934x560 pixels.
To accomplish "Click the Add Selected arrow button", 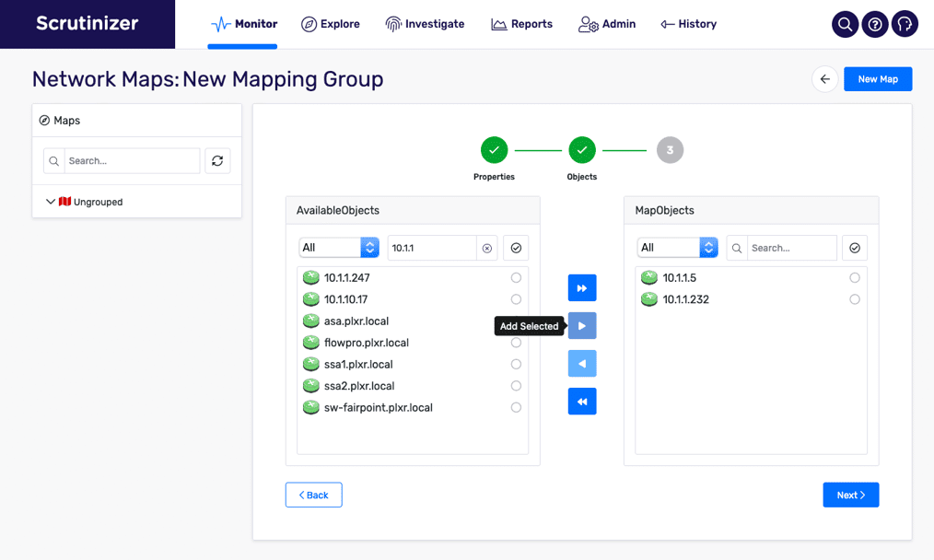I will (x=582, y=326).
